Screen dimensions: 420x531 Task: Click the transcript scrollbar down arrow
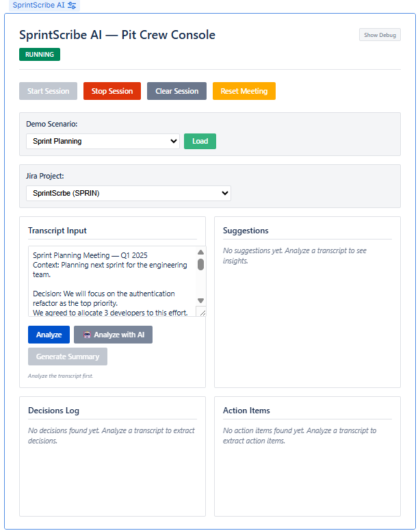200,300
